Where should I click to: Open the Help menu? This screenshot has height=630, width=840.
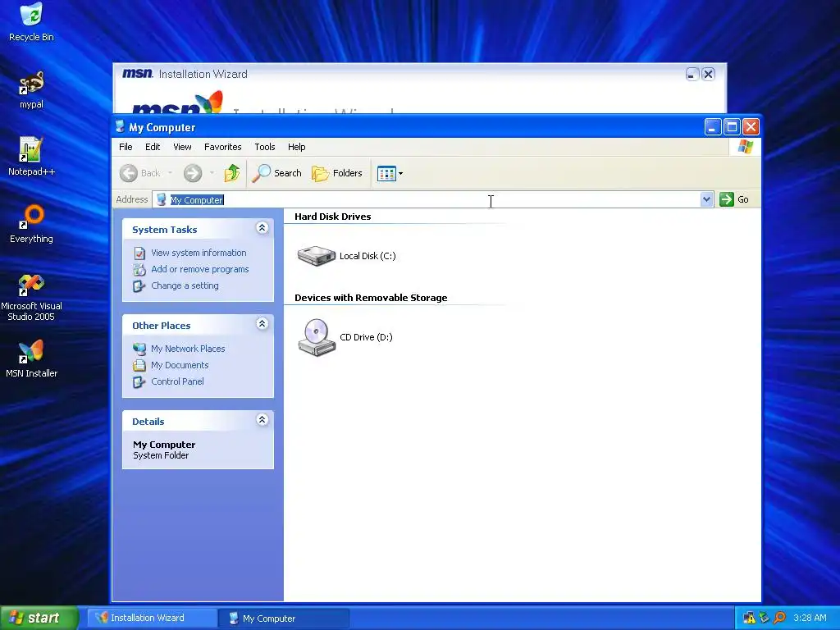(296, 147)
